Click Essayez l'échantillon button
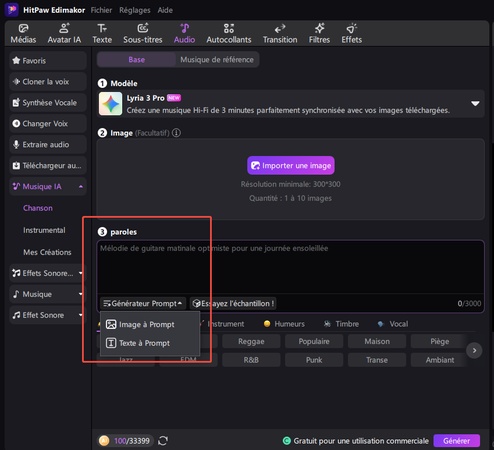This screenshot has height=450, width=494. [x=233, y=303]
